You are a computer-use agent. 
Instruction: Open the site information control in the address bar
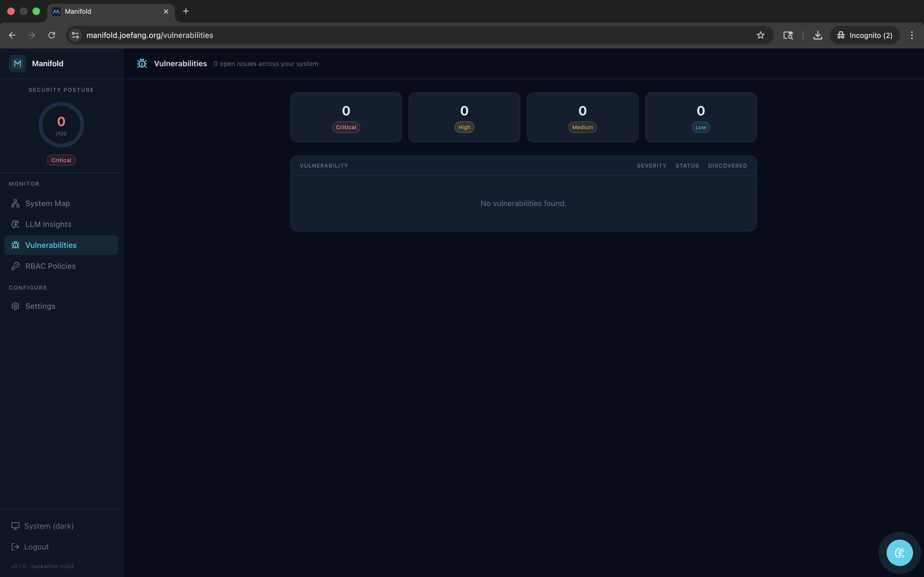point(75,35)
